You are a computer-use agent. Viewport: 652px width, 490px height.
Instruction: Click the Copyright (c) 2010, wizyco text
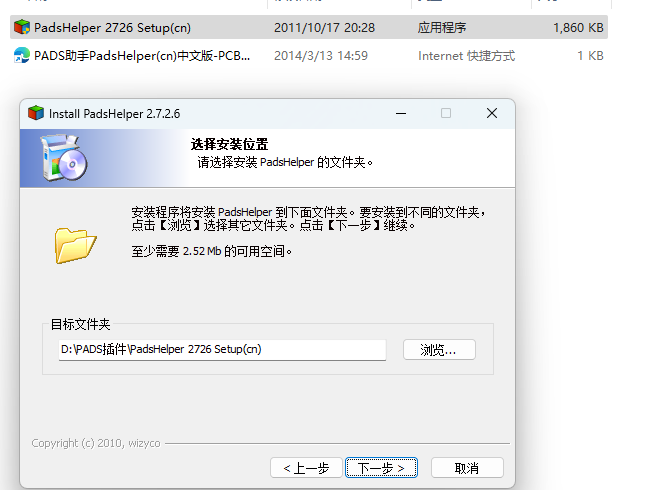tap(96, 443)
